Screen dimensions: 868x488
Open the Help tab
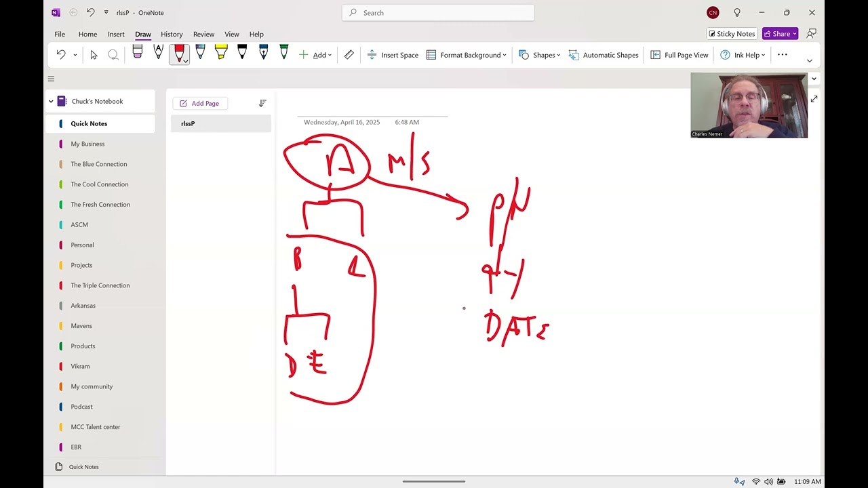click(x=256, y=34)
